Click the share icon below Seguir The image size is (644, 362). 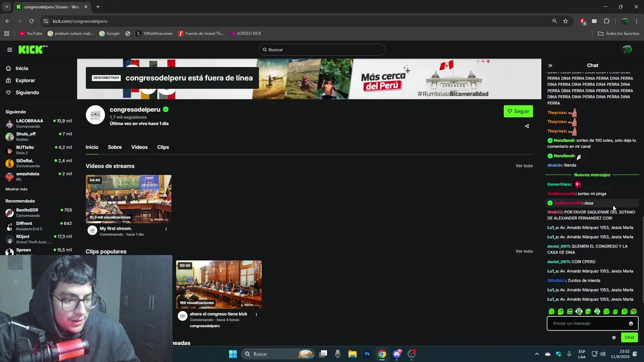pyautogui.click(x=527, y=126)
